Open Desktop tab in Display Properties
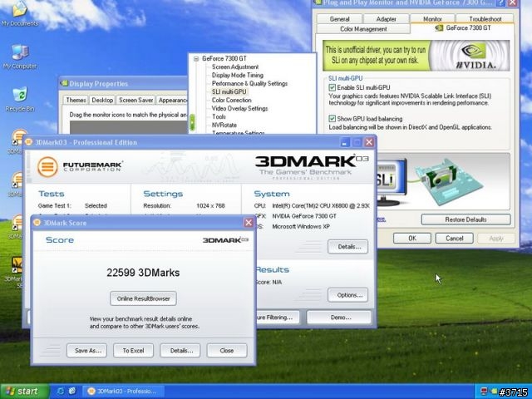The width and height of the screenshot is (532, 399). pyautogui.click(x=102, y=100)
